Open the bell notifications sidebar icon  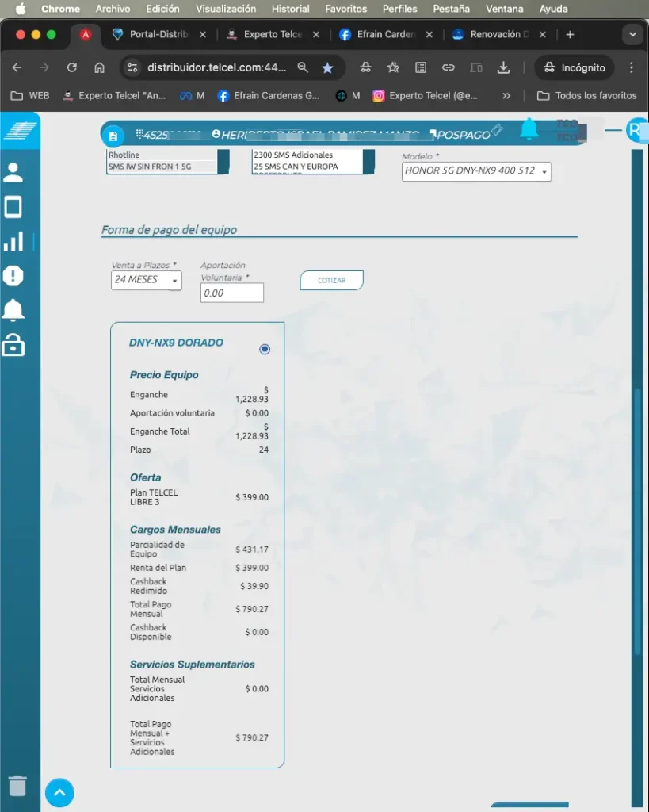tap(13, 310)
